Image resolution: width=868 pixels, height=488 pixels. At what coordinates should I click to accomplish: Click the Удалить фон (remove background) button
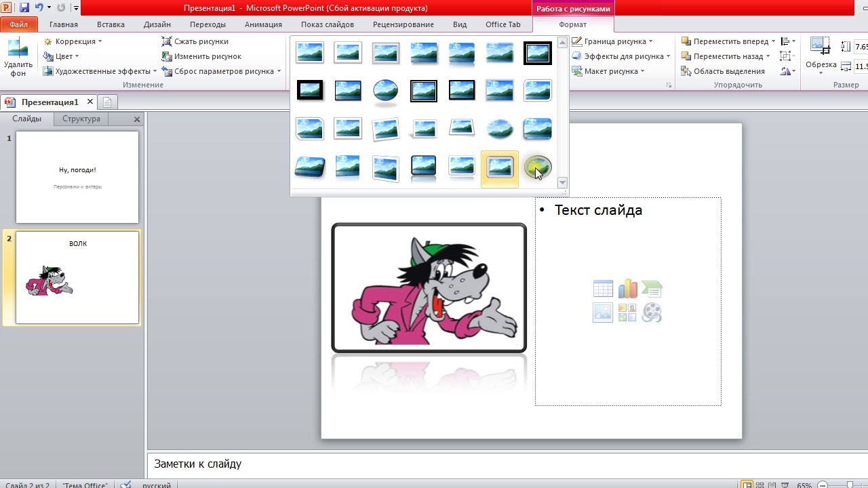[x=18, y=58]
